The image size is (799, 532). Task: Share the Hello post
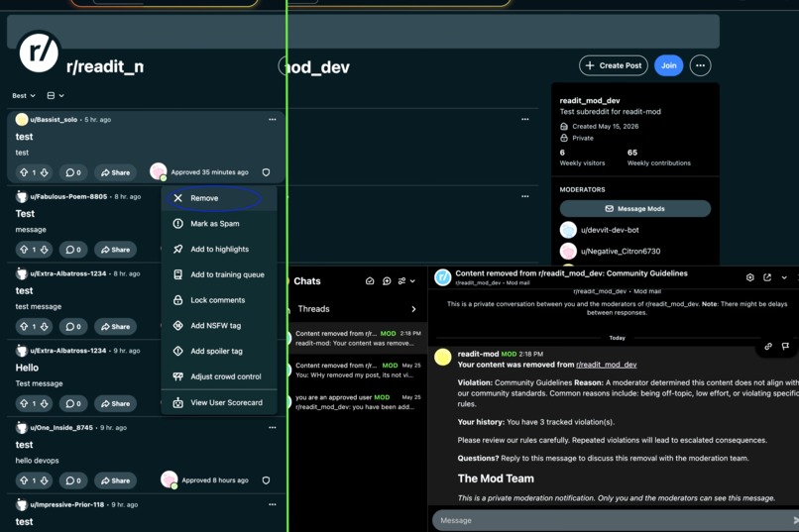tap(115, 403)
